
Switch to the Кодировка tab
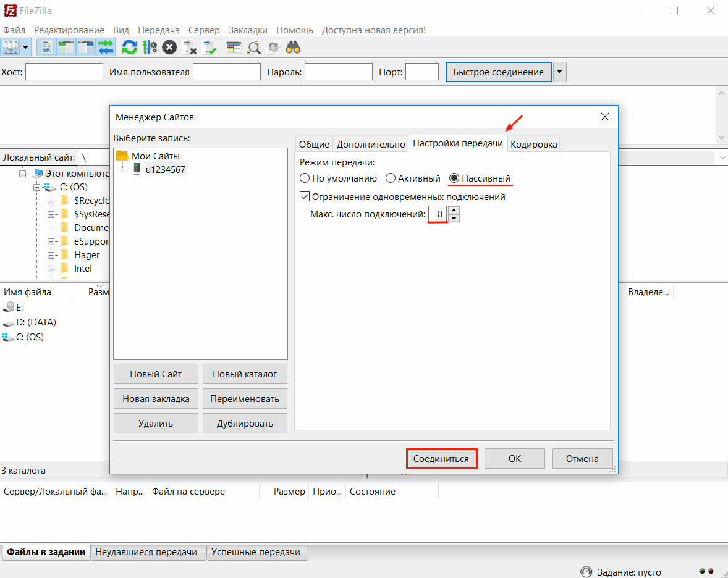click(533, 144)
